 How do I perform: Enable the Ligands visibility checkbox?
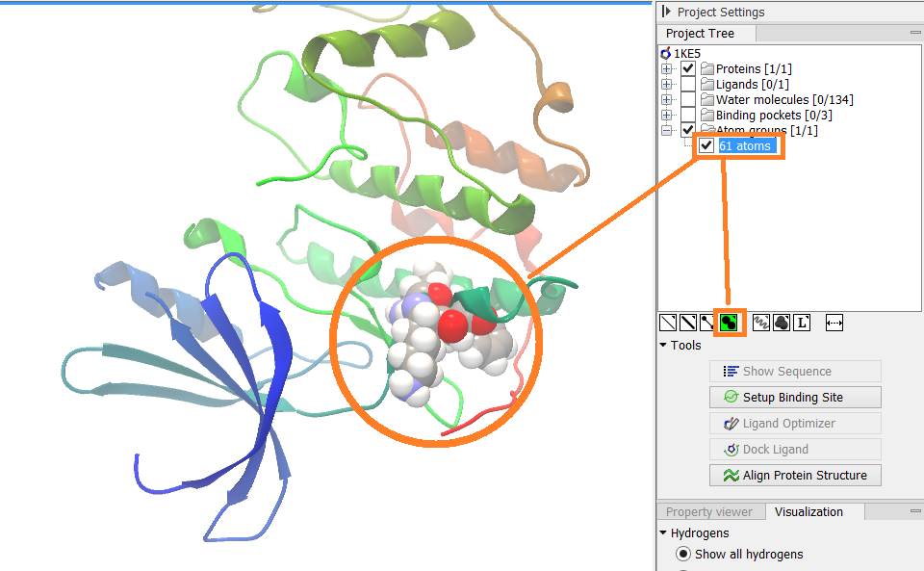point(687,84)
